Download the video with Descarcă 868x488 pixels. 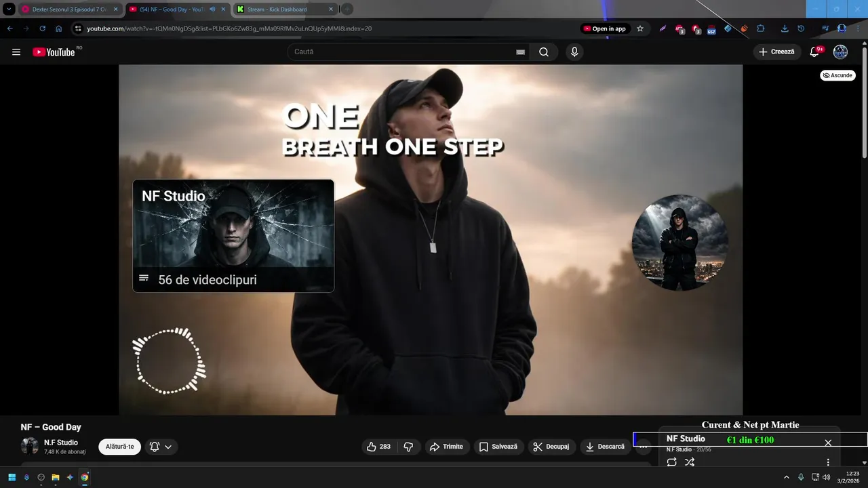(606, 447)
